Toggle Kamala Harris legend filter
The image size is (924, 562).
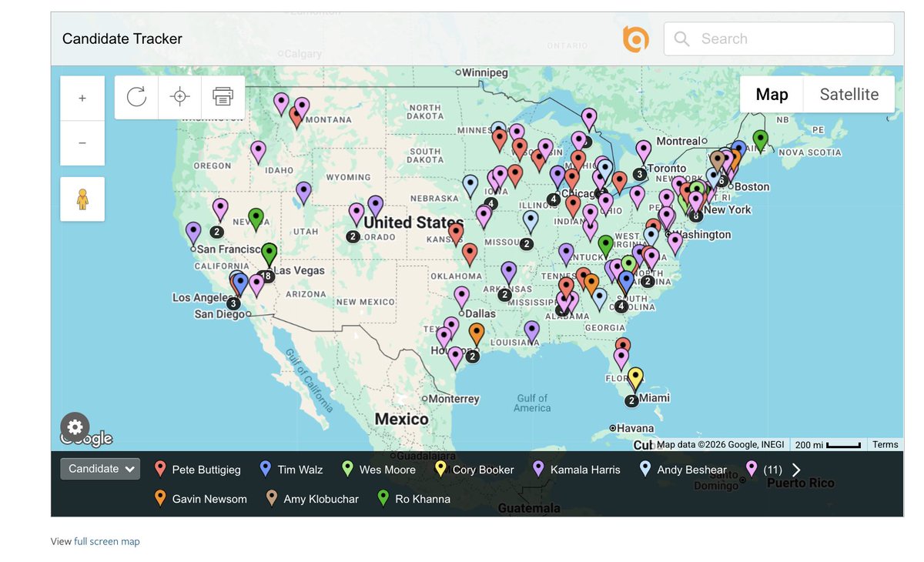tap(576, 470)
